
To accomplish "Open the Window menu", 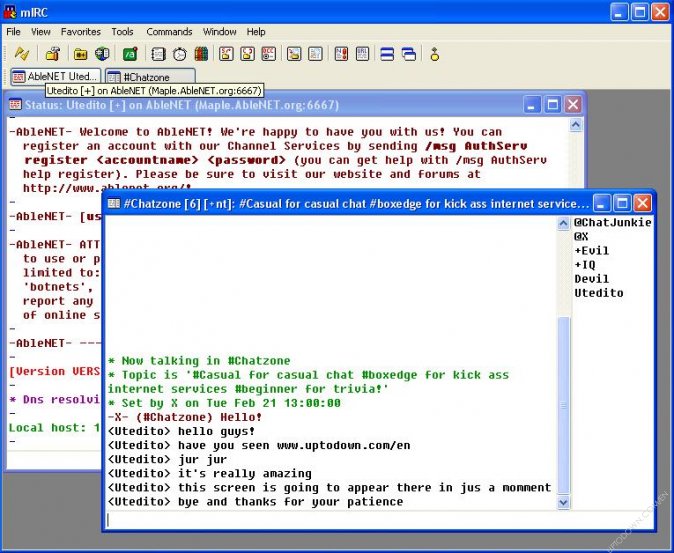I will (x=219, y=32).
